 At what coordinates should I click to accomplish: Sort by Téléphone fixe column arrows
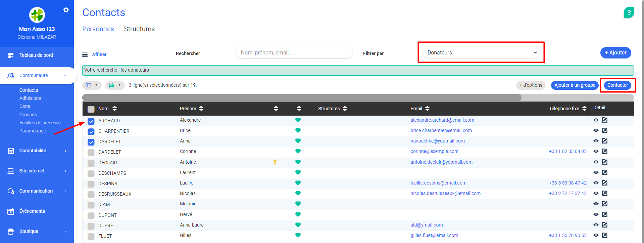pos(584,109)
